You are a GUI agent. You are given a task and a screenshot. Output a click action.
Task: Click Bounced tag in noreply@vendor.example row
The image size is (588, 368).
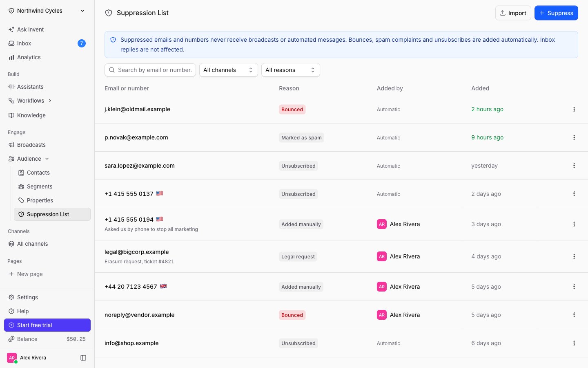(292, 315)
